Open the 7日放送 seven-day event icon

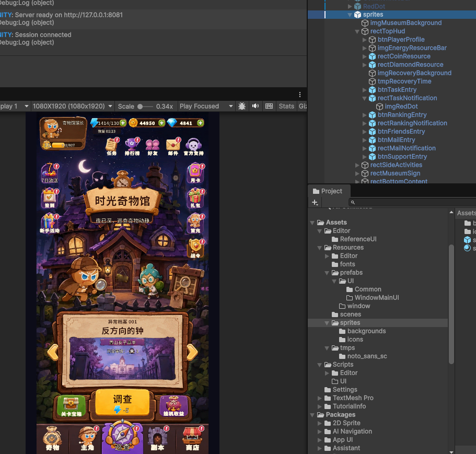[x=50, y=173]
